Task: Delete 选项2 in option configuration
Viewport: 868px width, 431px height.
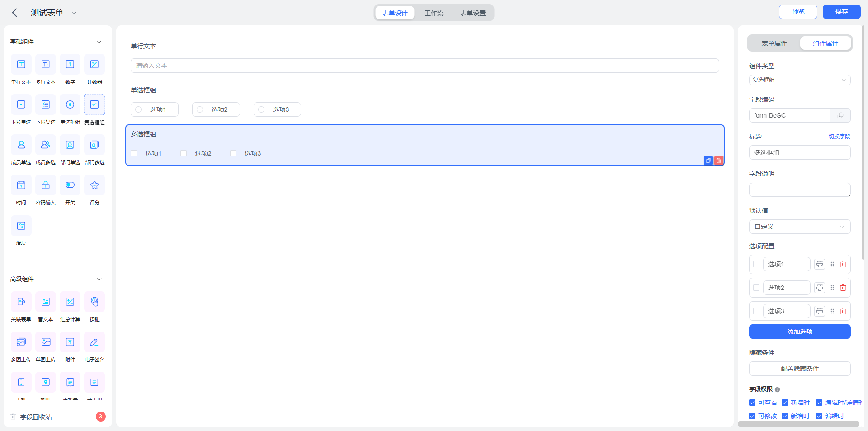Action: 843,288
